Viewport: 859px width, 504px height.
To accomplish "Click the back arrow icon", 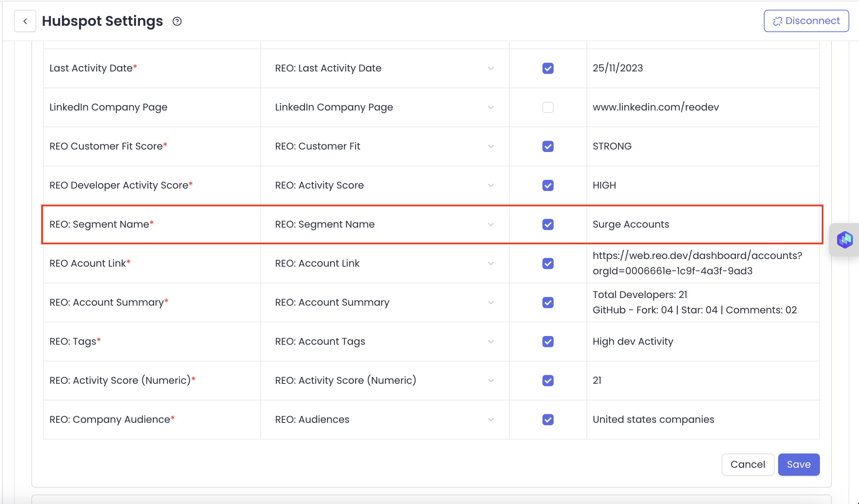I will pos(25,21).
